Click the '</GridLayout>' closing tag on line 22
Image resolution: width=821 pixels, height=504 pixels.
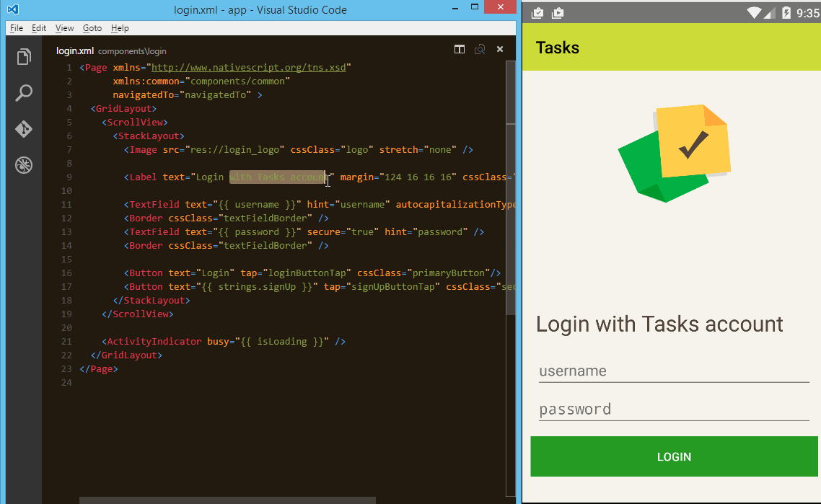(126, 355)
